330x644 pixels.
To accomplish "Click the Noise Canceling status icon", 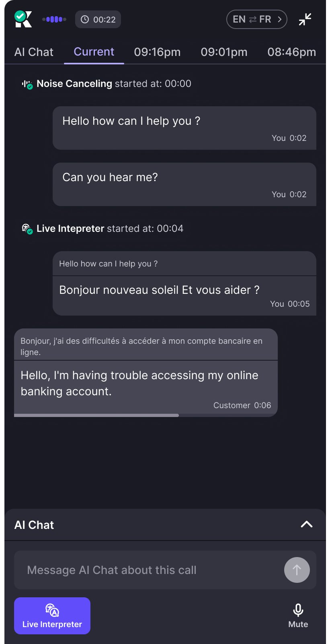I will click(x=27, y=85).
